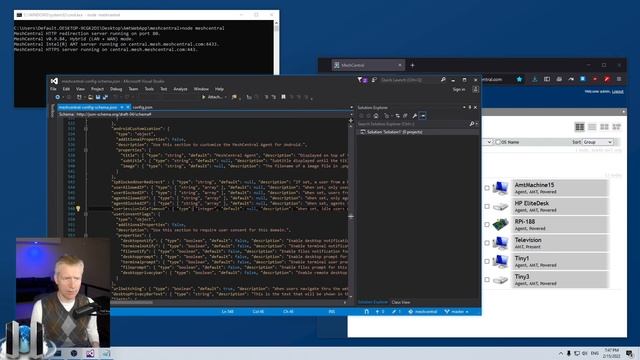Close the Solution Explorer panel

point(476,107)
